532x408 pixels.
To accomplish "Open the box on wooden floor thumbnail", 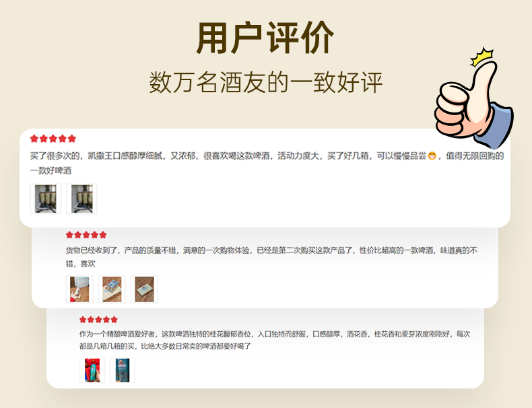I will click(144, 289).
